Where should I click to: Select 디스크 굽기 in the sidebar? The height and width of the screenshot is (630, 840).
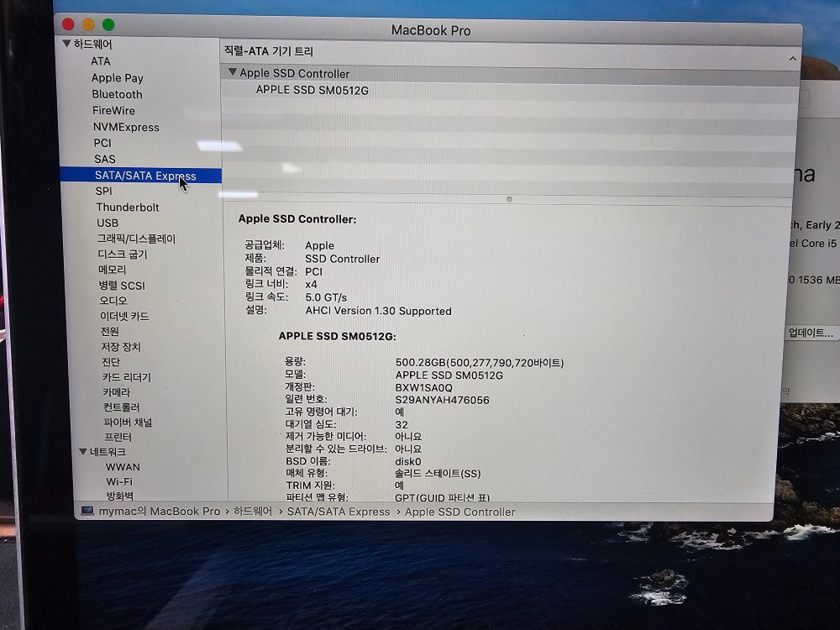pyautogui.click(x=122, y=254)
